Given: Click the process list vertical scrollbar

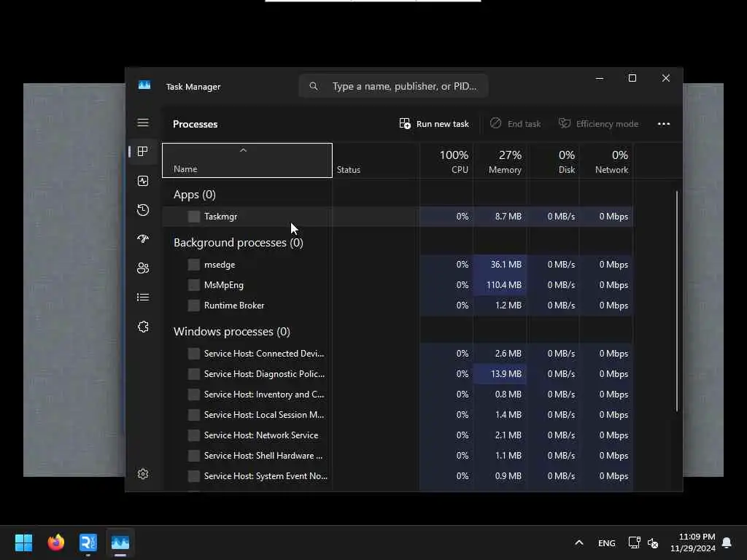Looking at the screenshot, I should point(676,301).
